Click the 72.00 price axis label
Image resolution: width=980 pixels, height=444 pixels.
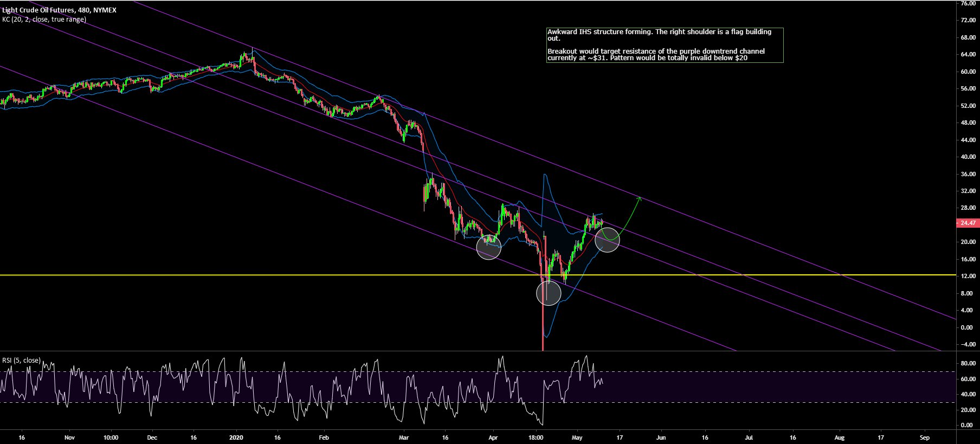(968, 20)
